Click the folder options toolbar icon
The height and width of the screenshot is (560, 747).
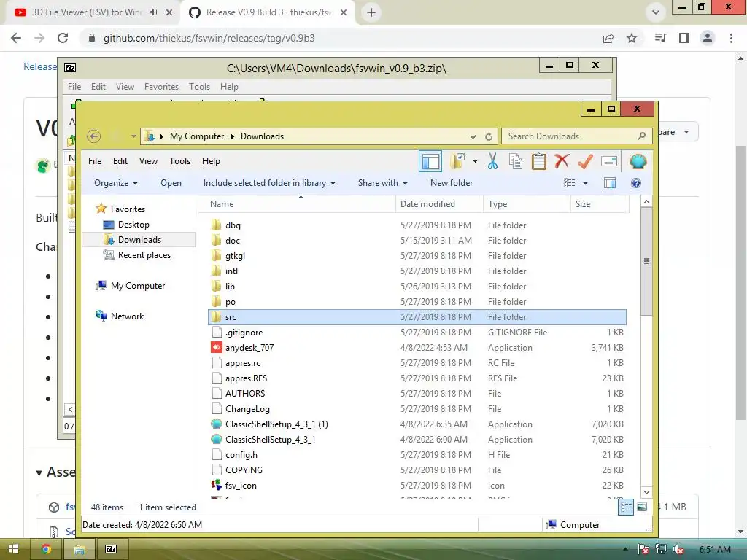point(458,161)
